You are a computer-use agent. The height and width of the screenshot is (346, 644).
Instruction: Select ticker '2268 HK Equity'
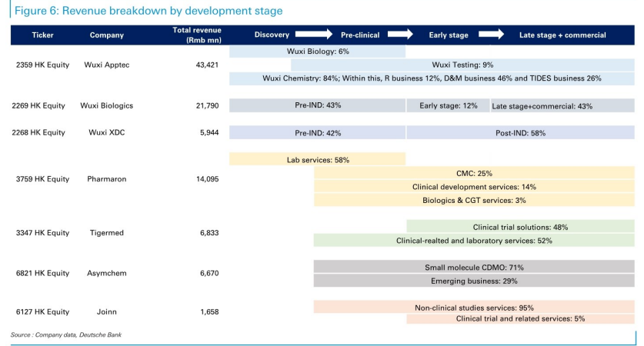[x=38, y=132]
